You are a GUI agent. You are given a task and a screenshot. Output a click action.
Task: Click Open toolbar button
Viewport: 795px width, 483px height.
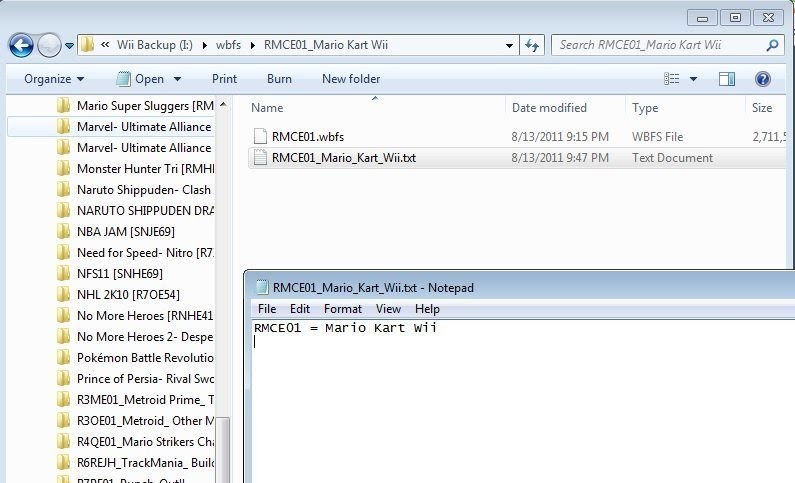[140, 79]
